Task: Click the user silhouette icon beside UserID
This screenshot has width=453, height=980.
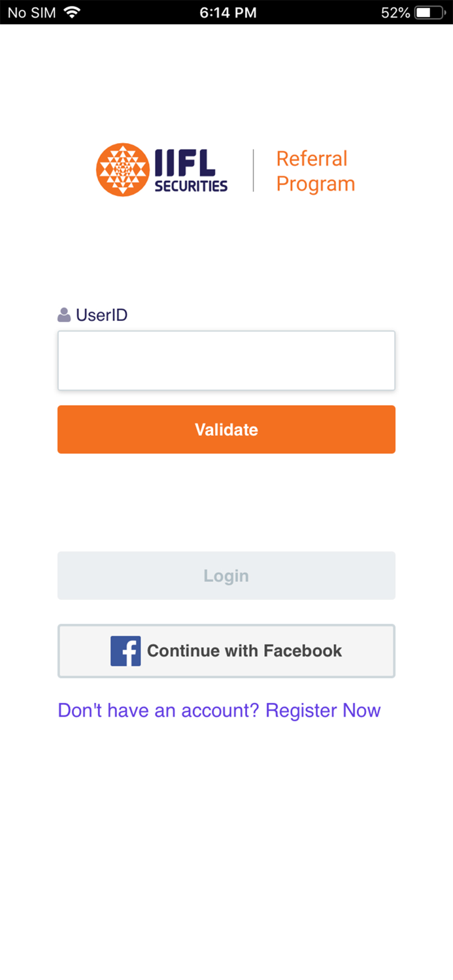Action: click(x=63, y=314)
